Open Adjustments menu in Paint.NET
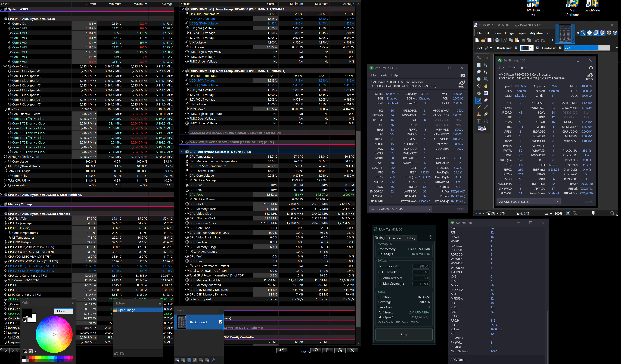This screenshot has width=621, height=364. [x=539, y=33]
